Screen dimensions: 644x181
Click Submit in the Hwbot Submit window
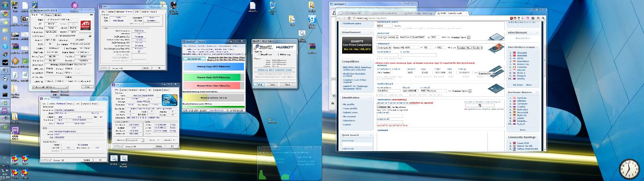pyautogui.click(x=260, y=85)
